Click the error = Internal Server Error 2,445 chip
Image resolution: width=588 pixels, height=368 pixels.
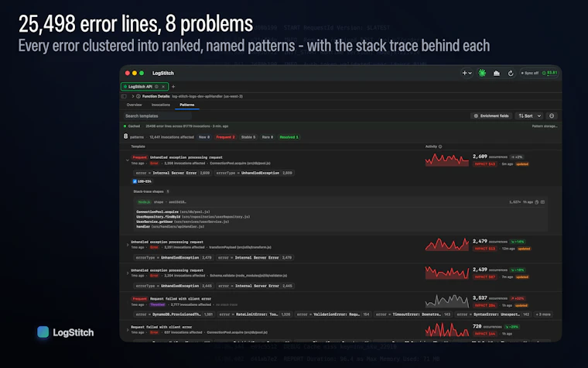pos(255,286)
